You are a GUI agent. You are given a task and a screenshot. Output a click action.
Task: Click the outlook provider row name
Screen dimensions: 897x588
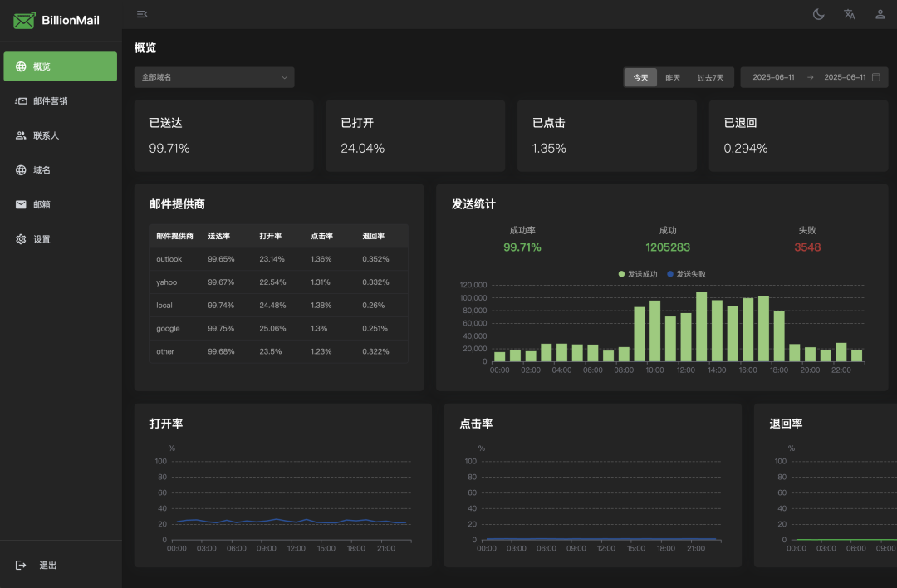click(x=169, y=259)
